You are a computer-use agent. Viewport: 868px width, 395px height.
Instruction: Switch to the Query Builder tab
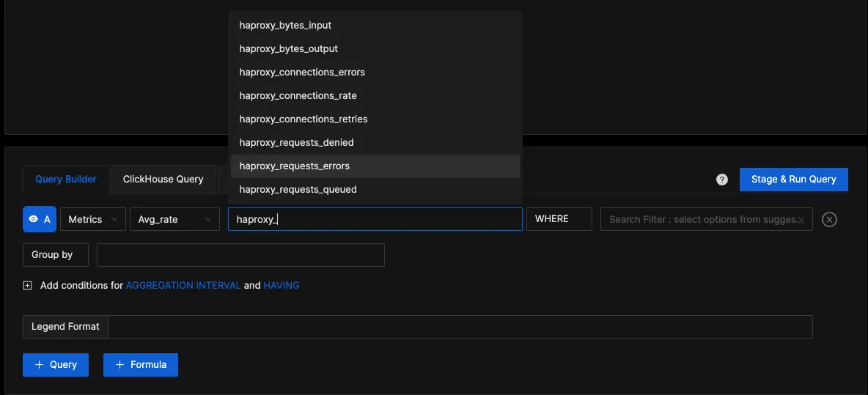tap(66, 180)
